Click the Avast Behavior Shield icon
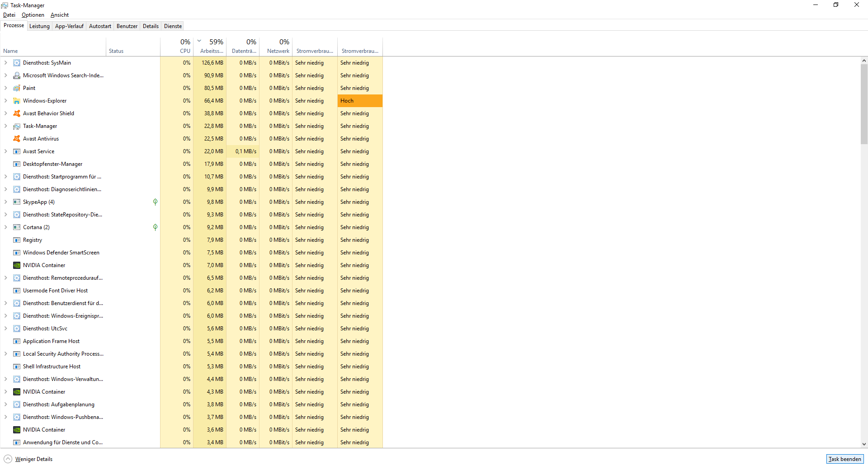Viewport: 868px width, 470px height. [17, 113]
